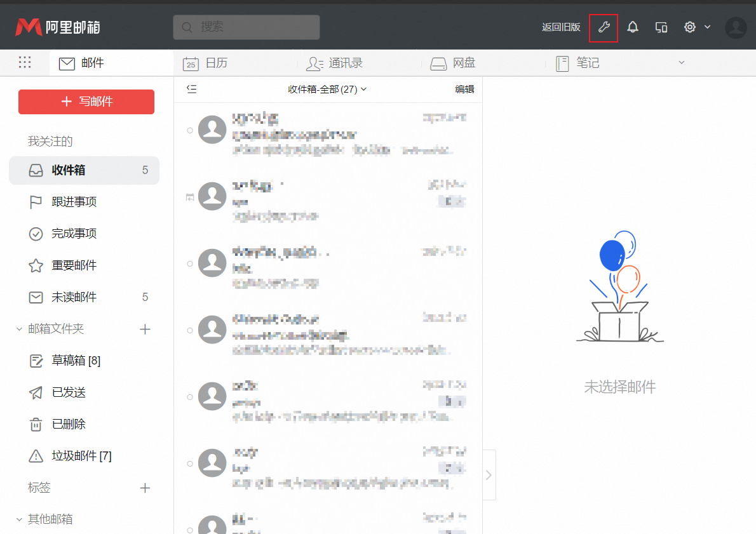Open the 收件箱-全部 filter dropdown
The width and height of the screenshot is (756, 534).
point(327,90)
